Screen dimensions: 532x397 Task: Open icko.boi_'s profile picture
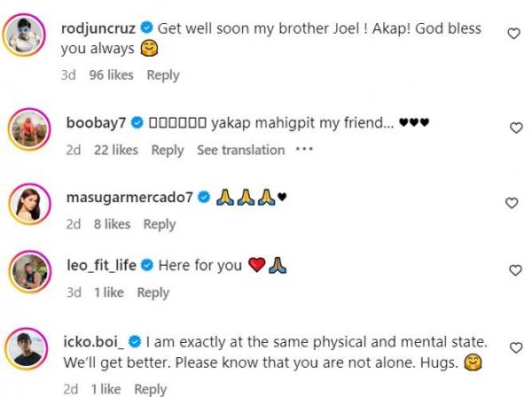[28, 347]
